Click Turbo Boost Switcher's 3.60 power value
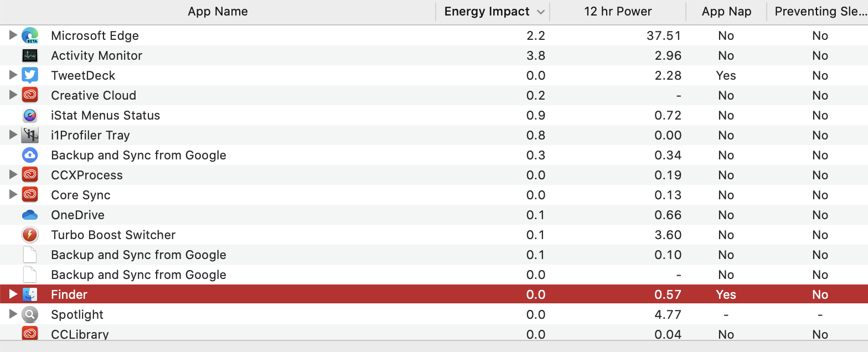868x352 pixels. tap(668, 235)
